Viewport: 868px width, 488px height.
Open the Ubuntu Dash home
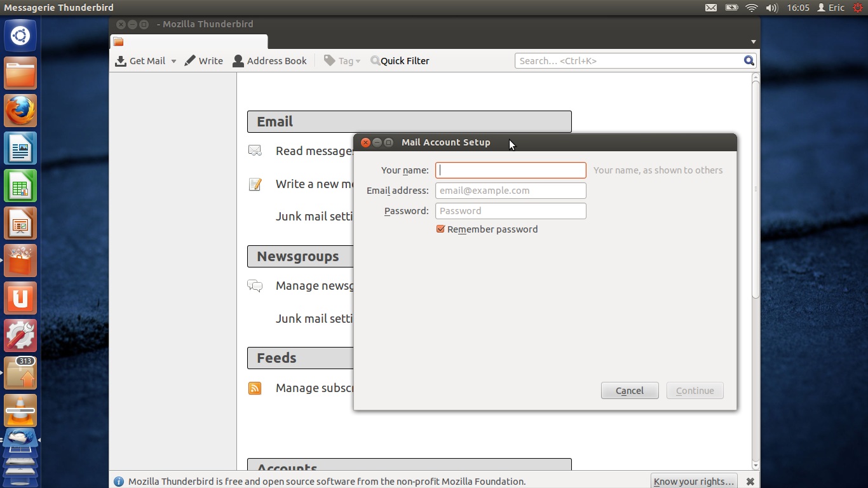pyautogui.click(x=20, y=36)
